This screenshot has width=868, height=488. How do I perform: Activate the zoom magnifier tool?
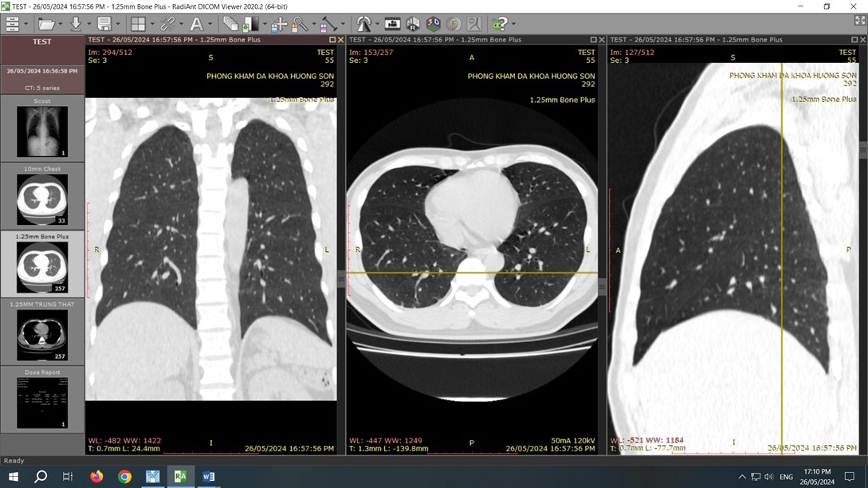300,24
